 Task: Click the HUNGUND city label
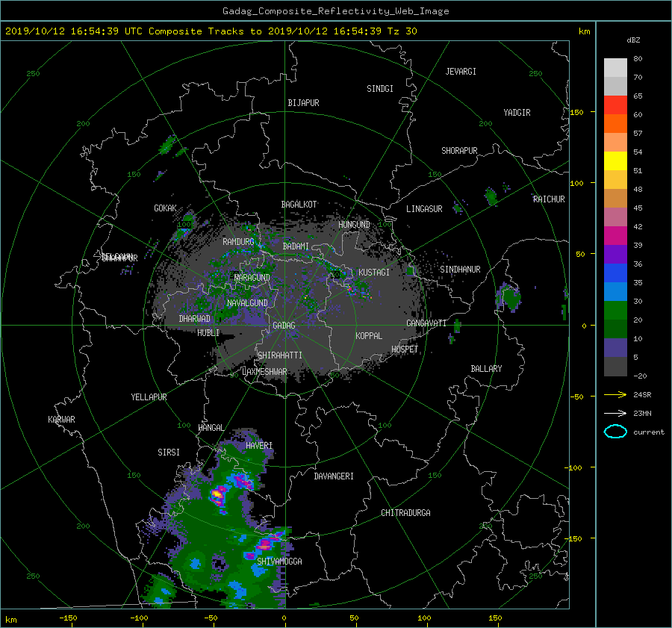point(354,225)
